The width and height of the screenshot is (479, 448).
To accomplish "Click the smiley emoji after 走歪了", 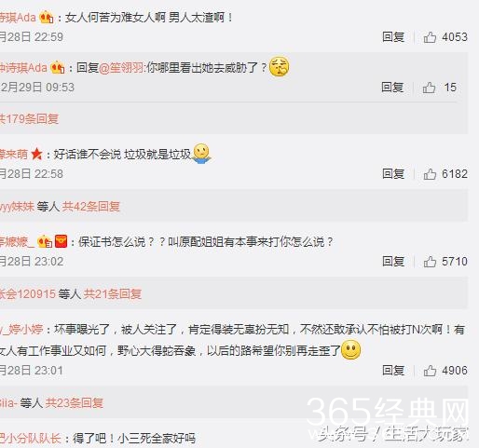I will [351, 350].
